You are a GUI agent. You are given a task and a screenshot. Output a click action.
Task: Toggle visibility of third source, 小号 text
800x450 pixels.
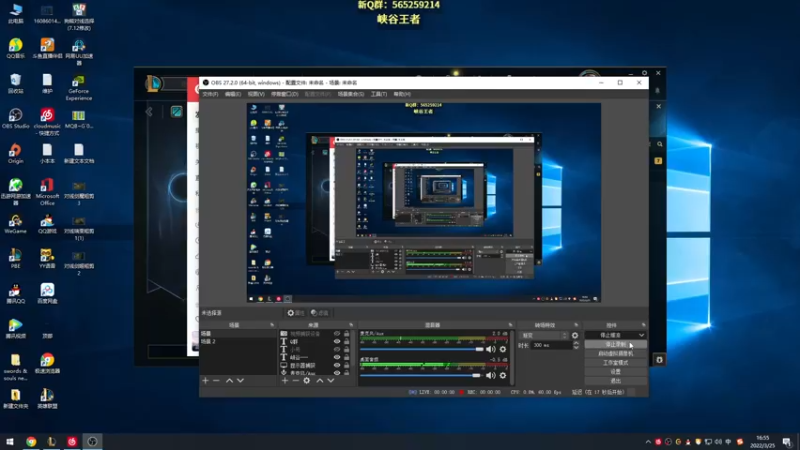click(x=337, y=349)
